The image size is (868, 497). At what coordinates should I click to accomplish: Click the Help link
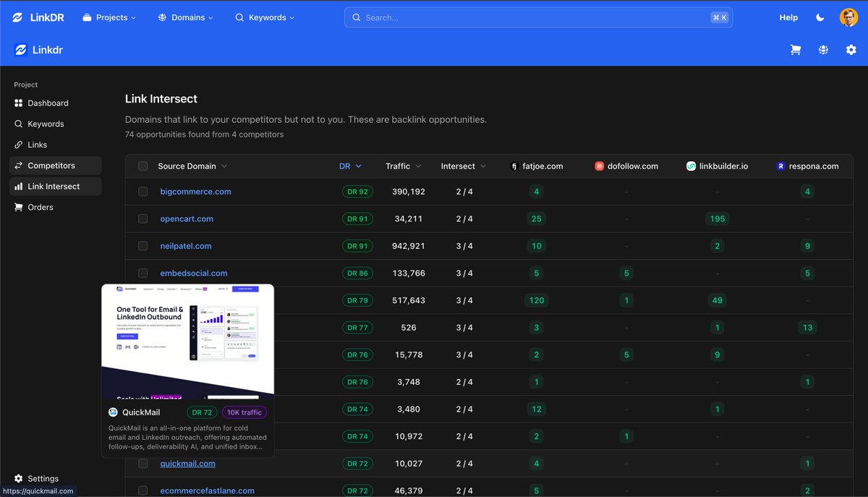788,17
